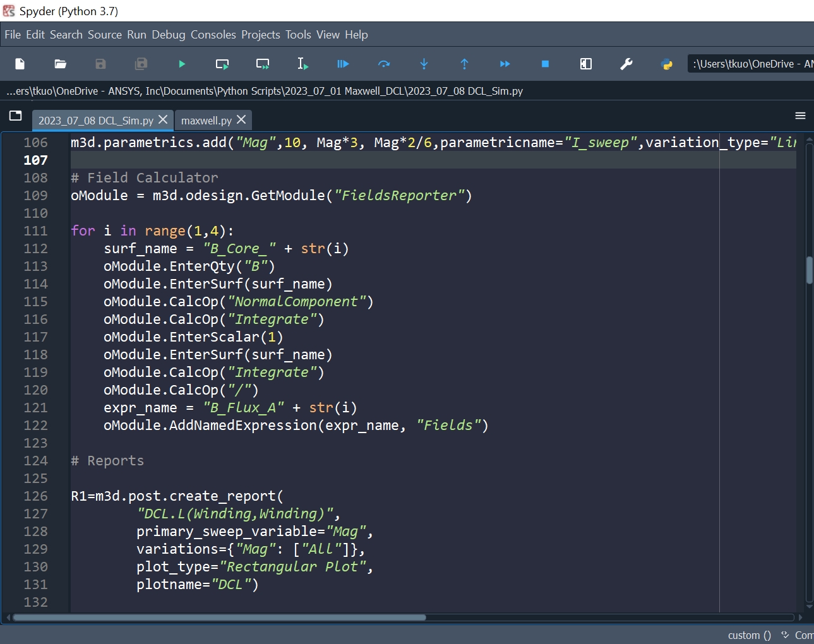Click the Run current cell icon

coord(222,64)
